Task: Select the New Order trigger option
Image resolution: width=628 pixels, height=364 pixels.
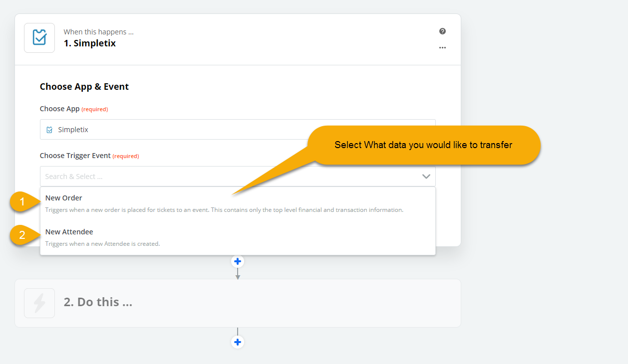Action: 238,203
